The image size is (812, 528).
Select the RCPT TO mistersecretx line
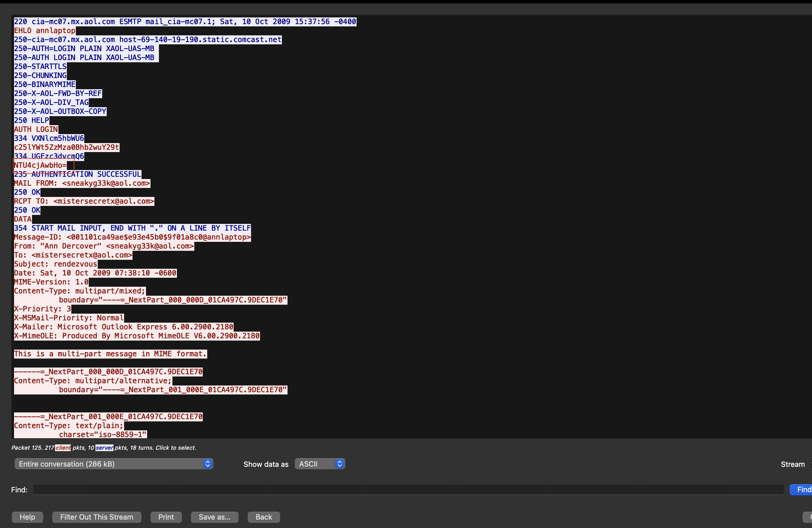tap(84, 201)
